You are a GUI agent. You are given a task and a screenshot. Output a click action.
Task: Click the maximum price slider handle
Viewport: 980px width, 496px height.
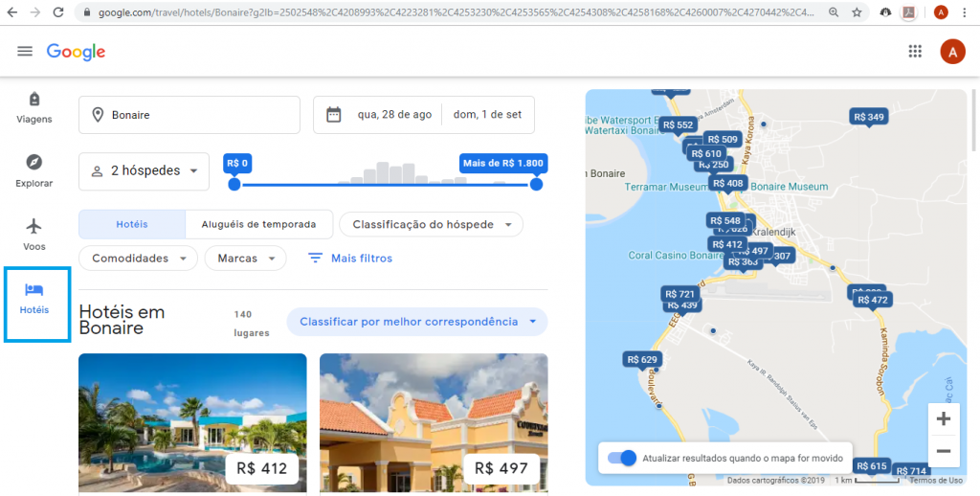pyautogui.click(x=536, y=185)
